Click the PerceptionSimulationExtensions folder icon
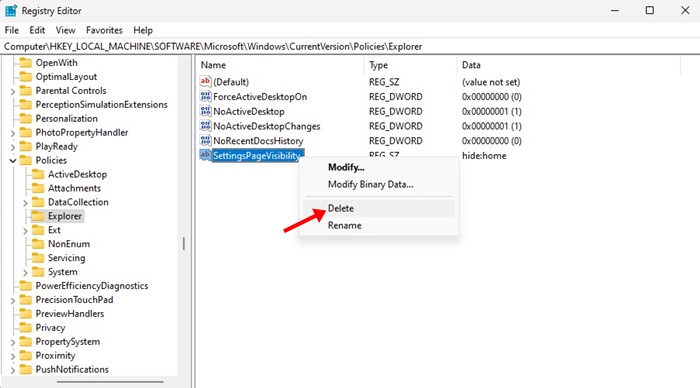700x388 pixels. pos(26,104)
